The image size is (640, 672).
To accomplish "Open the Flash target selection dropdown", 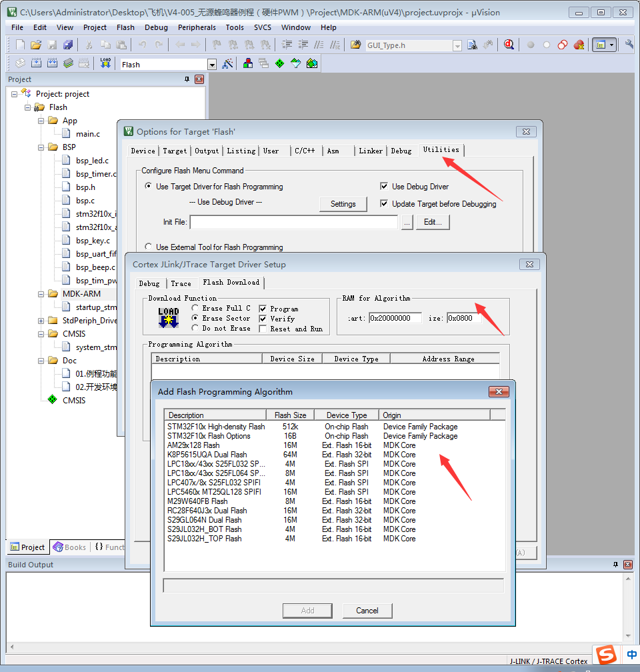I will [212, 65].
